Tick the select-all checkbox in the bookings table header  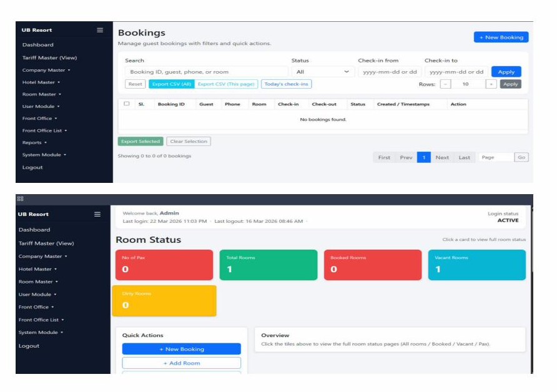point(127,104)
